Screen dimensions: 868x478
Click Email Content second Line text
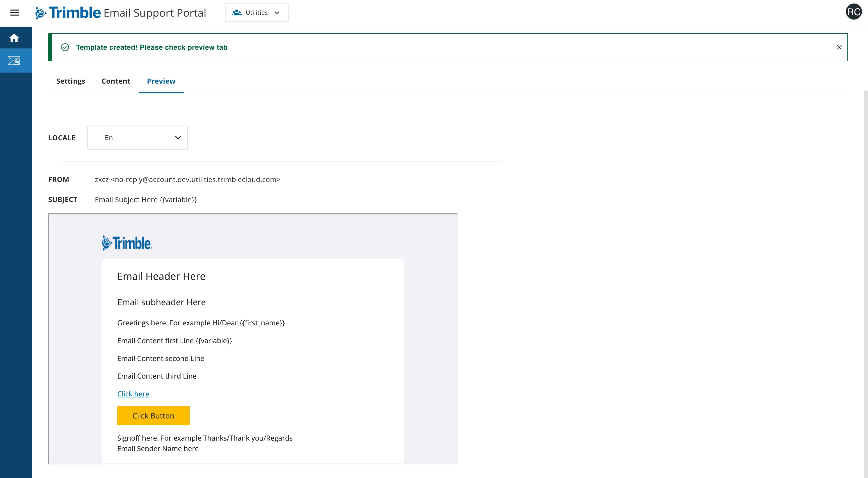[x=160, y=358]
